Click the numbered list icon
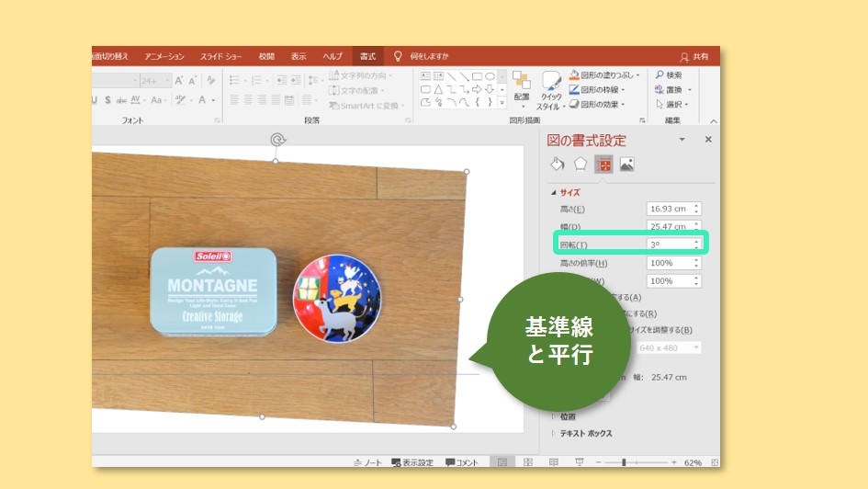The height and width of the screenshot is (489, 868). pyautogui.click(x=256, y=81)
